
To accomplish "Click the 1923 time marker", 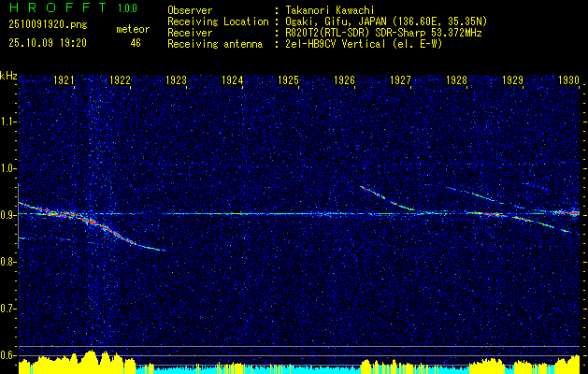I will pos(177,79).
